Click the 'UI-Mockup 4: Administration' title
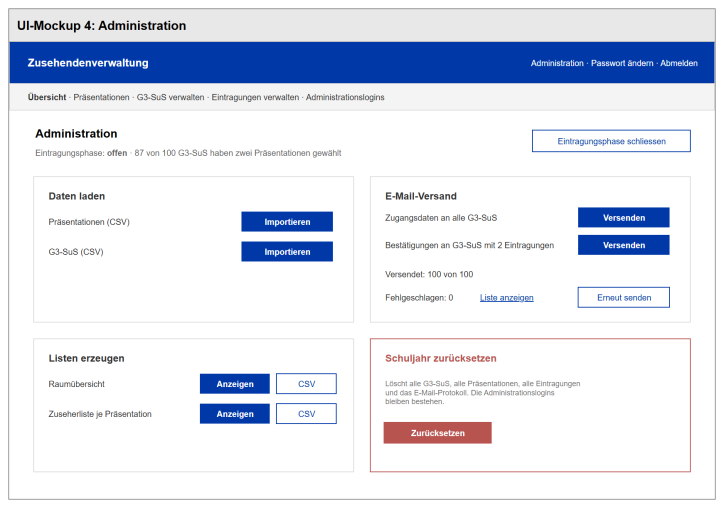Screen dimensions: 724x508 click(102, 26)
